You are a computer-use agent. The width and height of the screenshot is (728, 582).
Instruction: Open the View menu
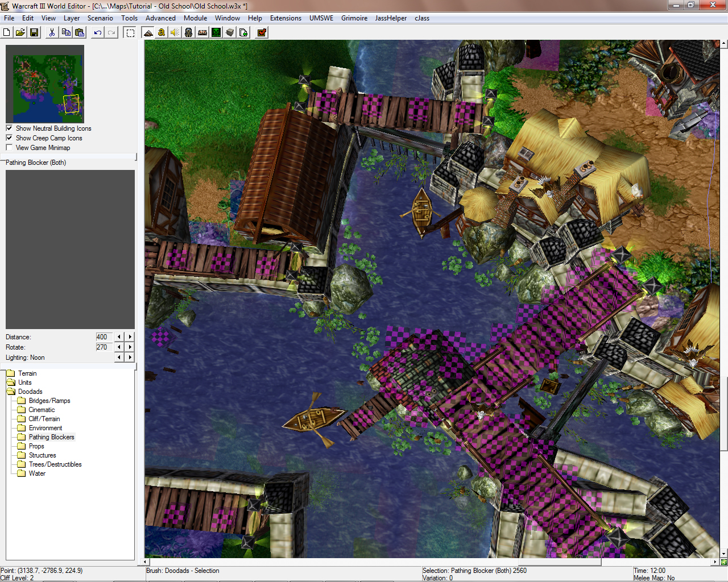49,18
